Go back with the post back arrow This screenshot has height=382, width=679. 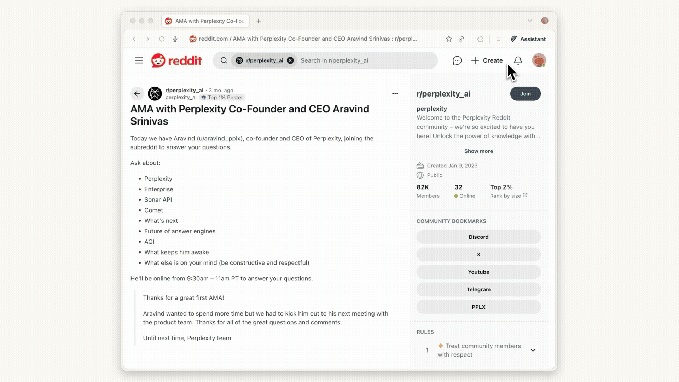pos(137,94)
